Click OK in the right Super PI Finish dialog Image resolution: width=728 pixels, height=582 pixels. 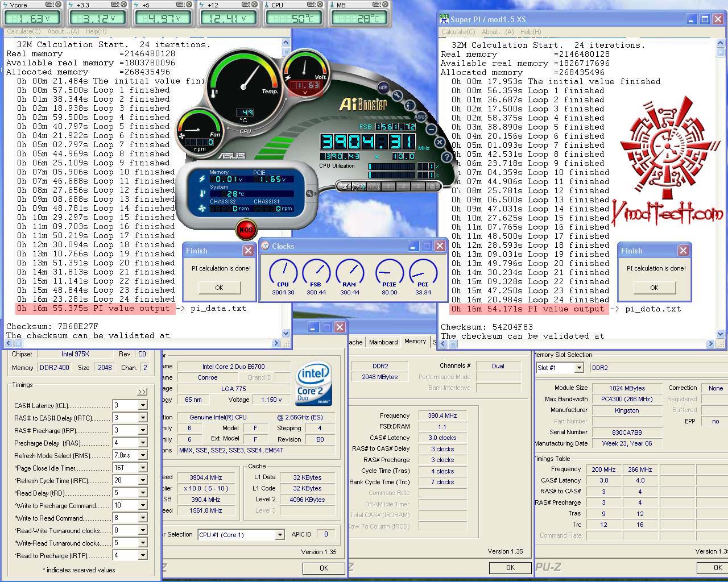[x=654, y=288]
